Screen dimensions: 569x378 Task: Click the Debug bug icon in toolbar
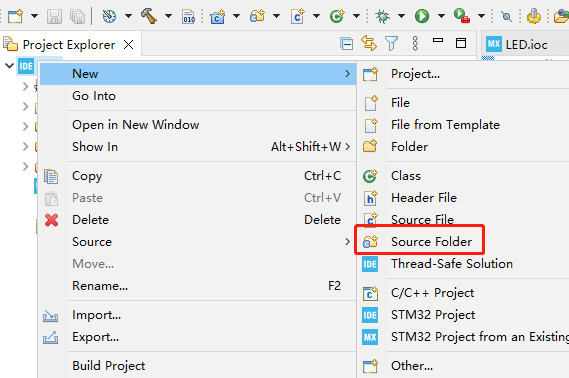tap(382, 16)
